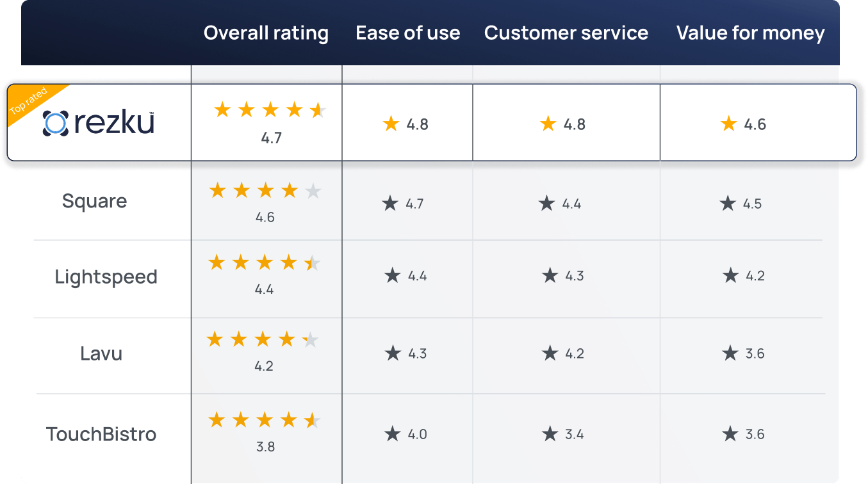Click the TouchBistro row name
Screen dimensions: 868x484
(x=101, y=434)
